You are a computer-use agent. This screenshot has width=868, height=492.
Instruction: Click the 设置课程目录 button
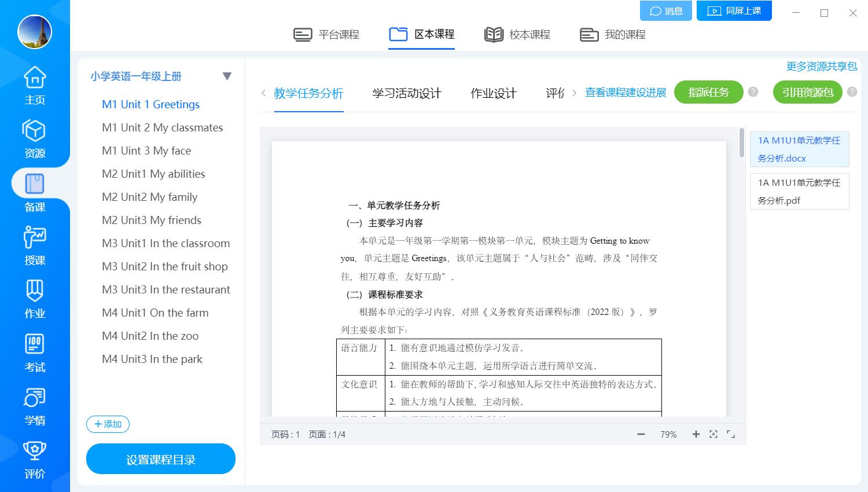pos(161,460)
